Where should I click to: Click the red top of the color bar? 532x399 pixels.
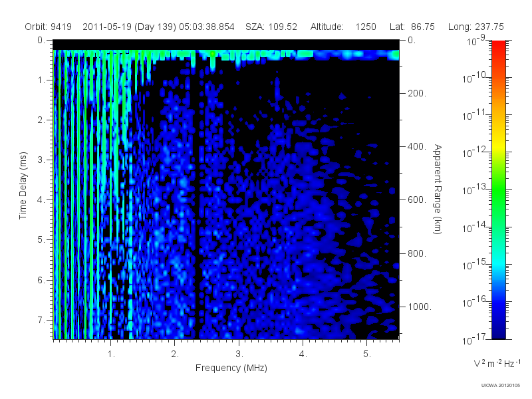pyautogui.click(x=498, y=51)
